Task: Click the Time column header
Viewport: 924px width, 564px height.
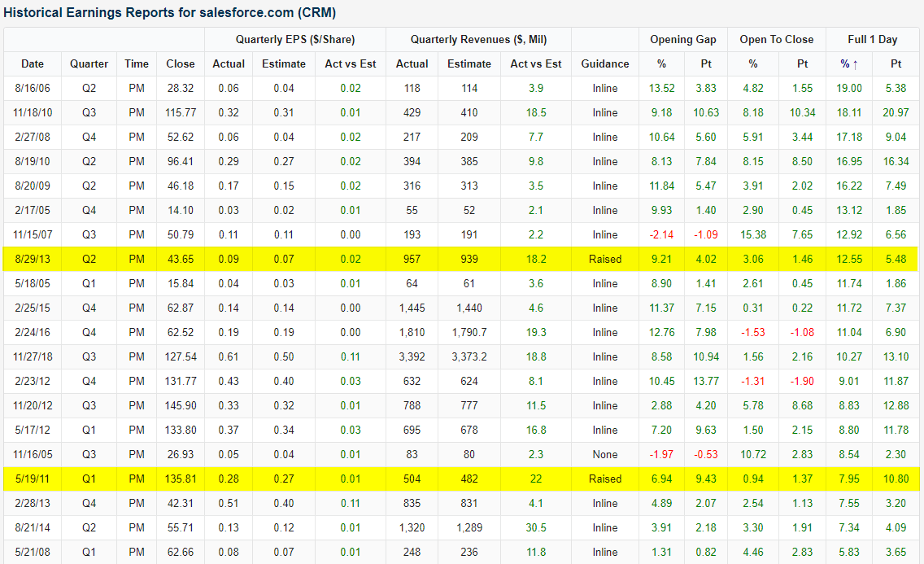Action: pos(137,63)
